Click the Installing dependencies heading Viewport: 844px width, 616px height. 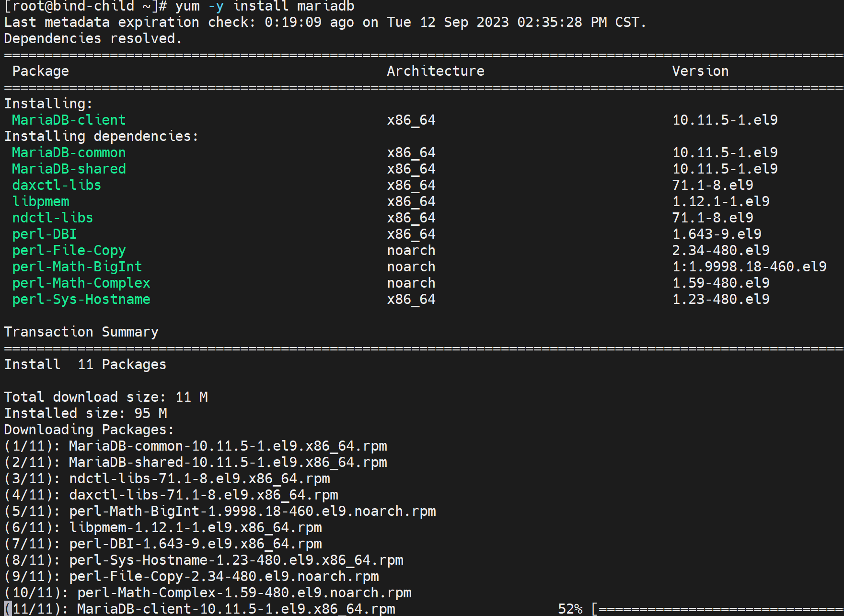click(x=101, y=136)
